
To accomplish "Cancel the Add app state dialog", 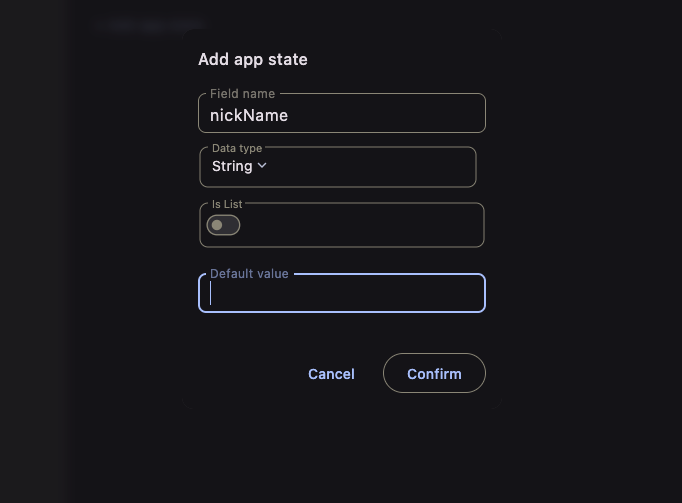I will coord(331,374).
